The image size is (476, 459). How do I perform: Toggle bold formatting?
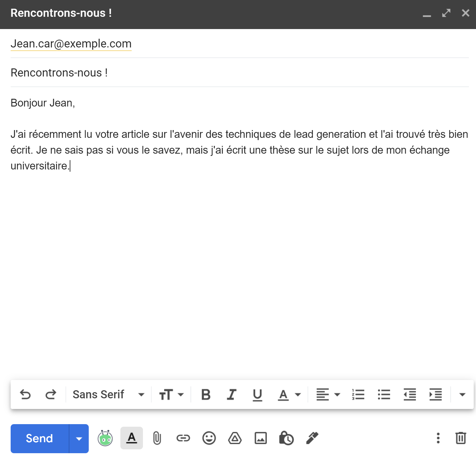point(206,394)
